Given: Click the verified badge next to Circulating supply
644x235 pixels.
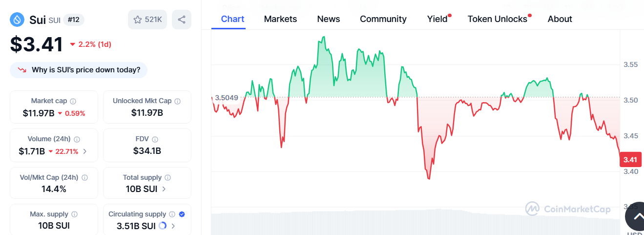Looking at the screenshot, I should 182,214.
